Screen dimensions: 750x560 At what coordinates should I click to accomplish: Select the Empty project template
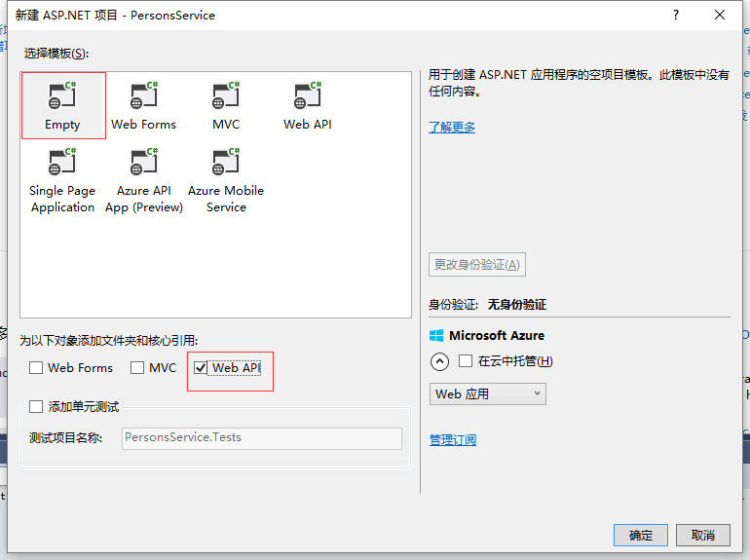(x=62, y=106)
